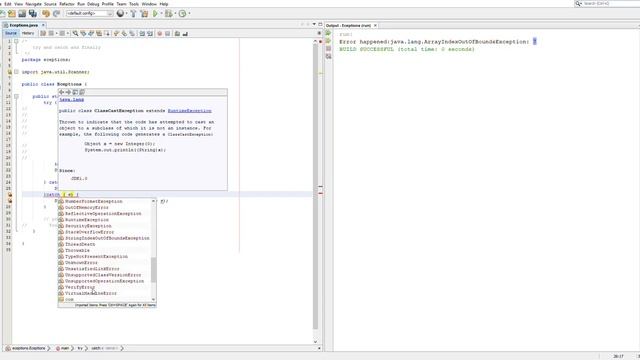This screenshot has height=360, width=640.
Task: Open the Debug menu
Action: [93, 4]
